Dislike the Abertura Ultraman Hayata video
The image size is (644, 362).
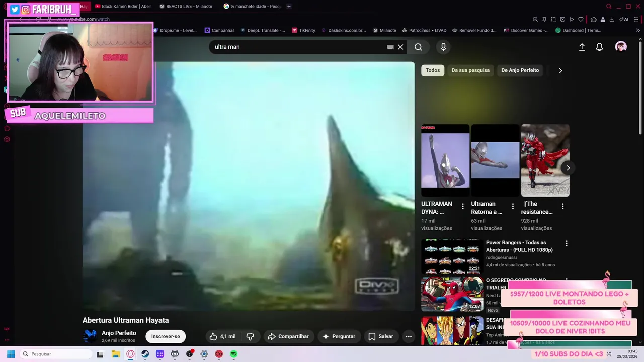coord(250,336)
